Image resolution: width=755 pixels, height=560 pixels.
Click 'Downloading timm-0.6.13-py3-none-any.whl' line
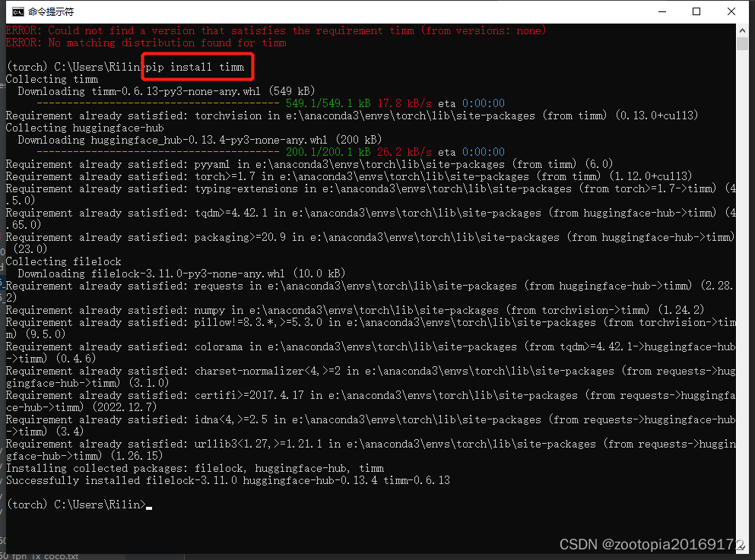click(167, 91)
